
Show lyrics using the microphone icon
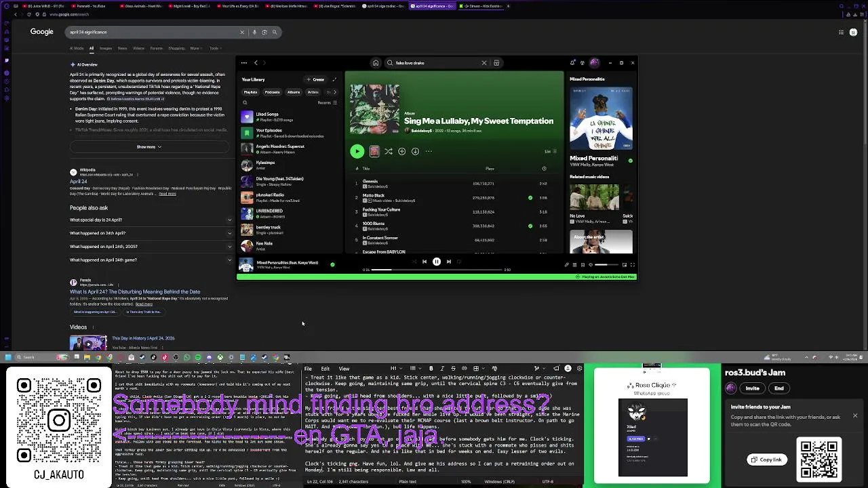pos(567,265)
